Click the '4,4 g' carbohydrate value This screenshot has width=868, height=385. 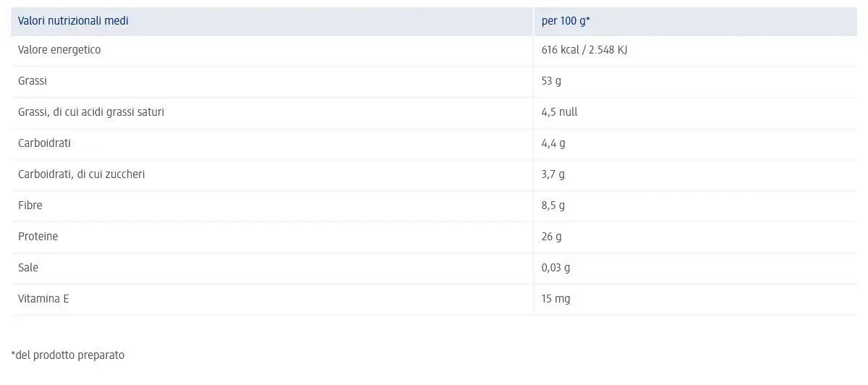[x=553, y=143]
